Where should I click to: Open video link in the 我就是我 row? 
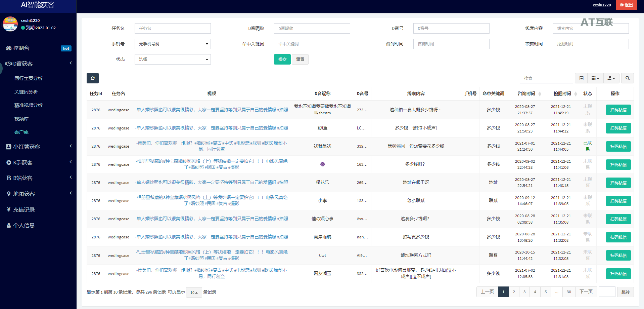point(212,146)
